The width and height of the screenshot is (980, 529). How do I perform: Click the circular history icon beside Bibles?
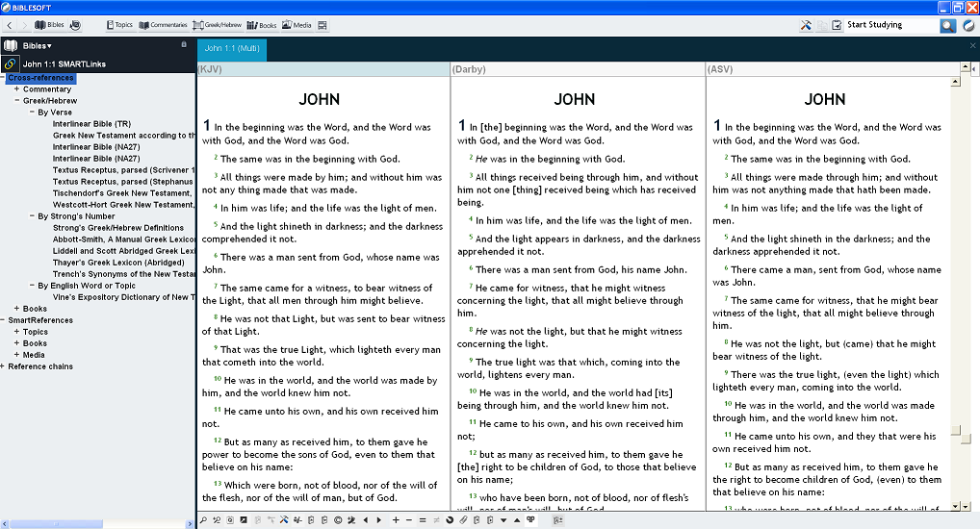pyautogui.click(x=75, y=25)
